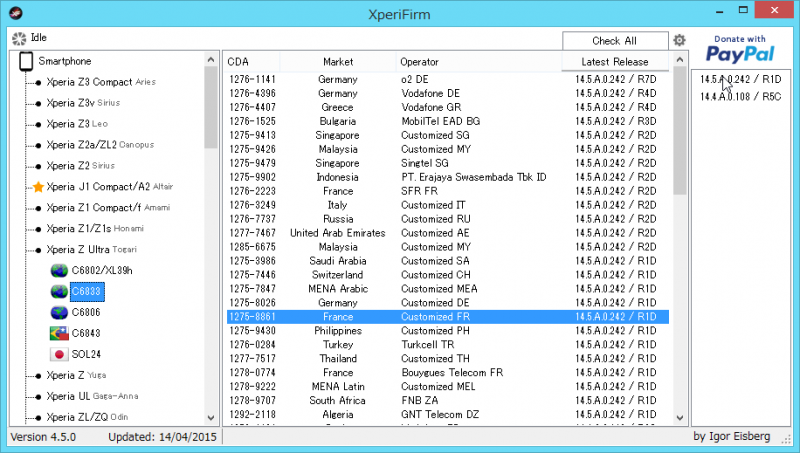This screenshot has width=800, height=453.
Task: Click the globe icon beside C6833
Action: tap(59, 291)
